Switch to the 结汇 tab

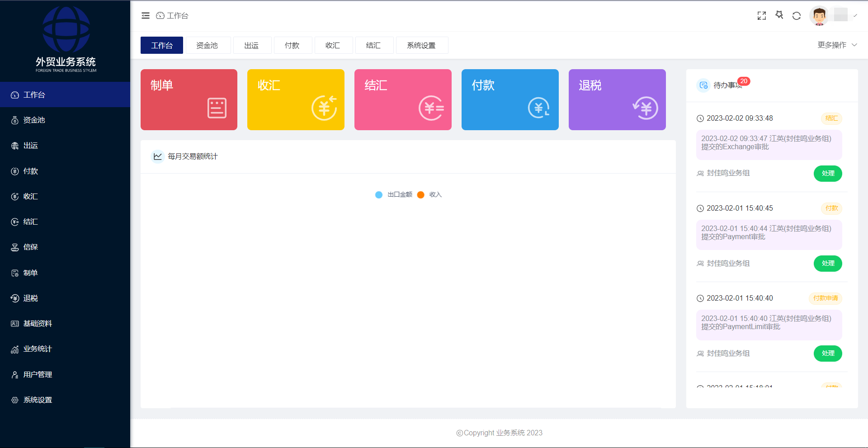pos(373,45)
